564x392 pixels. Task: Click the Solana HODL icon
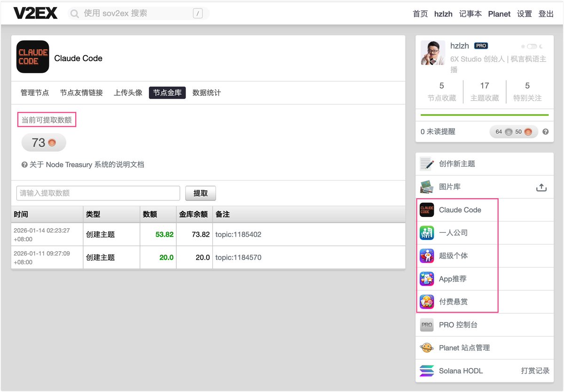(x=427, y=371)
